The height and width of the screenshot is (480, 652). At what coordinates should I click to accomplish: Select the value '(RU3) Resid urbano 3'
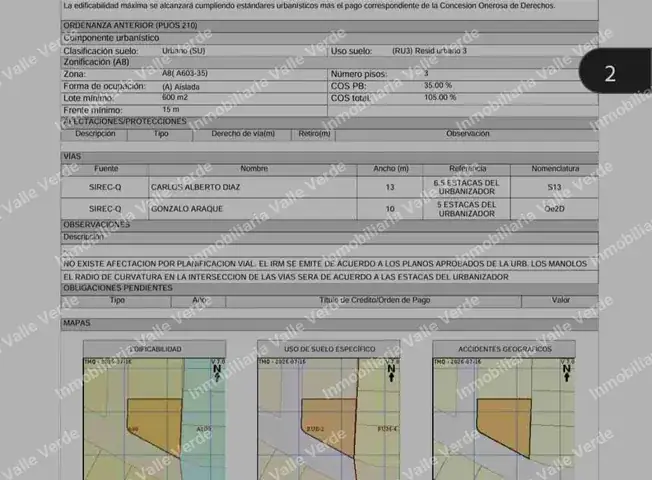[x=429, y=51]
